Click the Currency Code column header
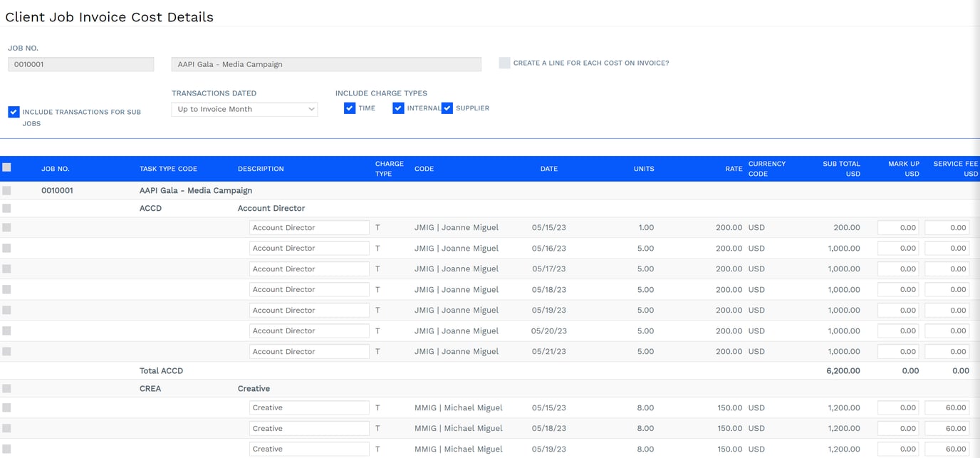 767,169
